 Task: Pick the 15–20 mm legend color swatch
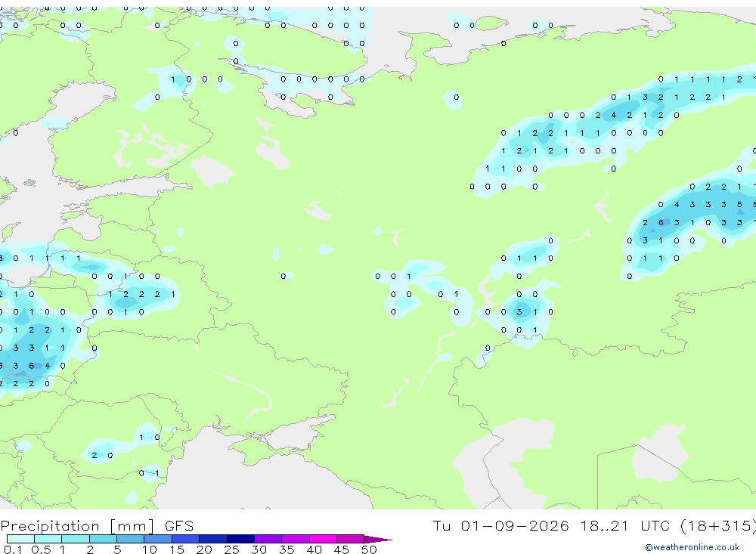(186, 539)
